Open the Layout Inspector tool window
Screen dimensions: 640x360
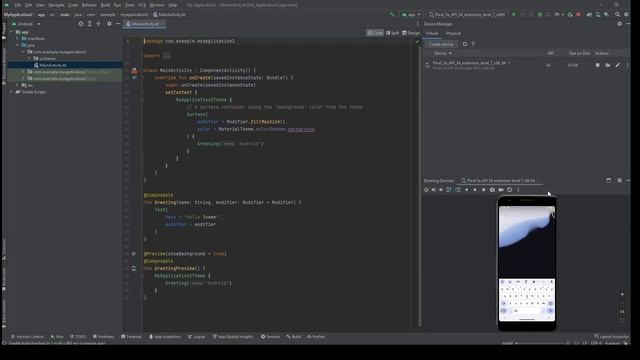[611, 337]
